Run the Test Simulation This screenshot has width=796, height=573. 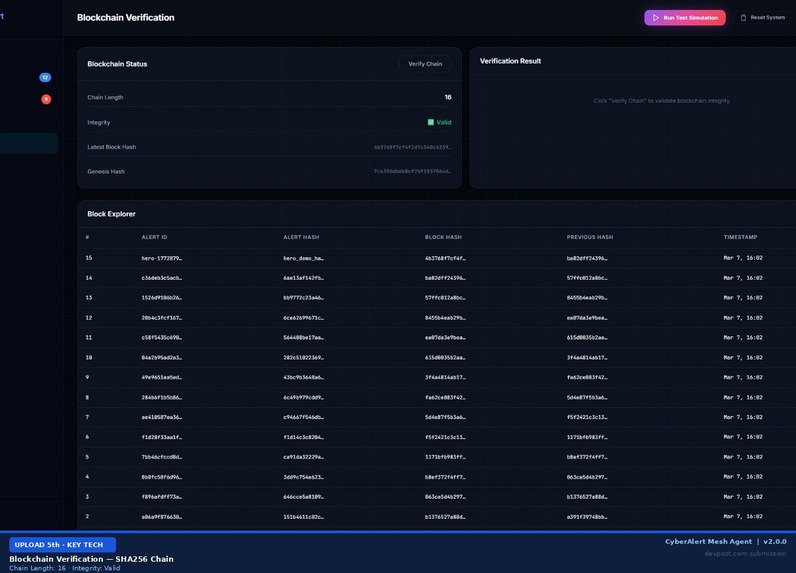click(x=685, y=18)
